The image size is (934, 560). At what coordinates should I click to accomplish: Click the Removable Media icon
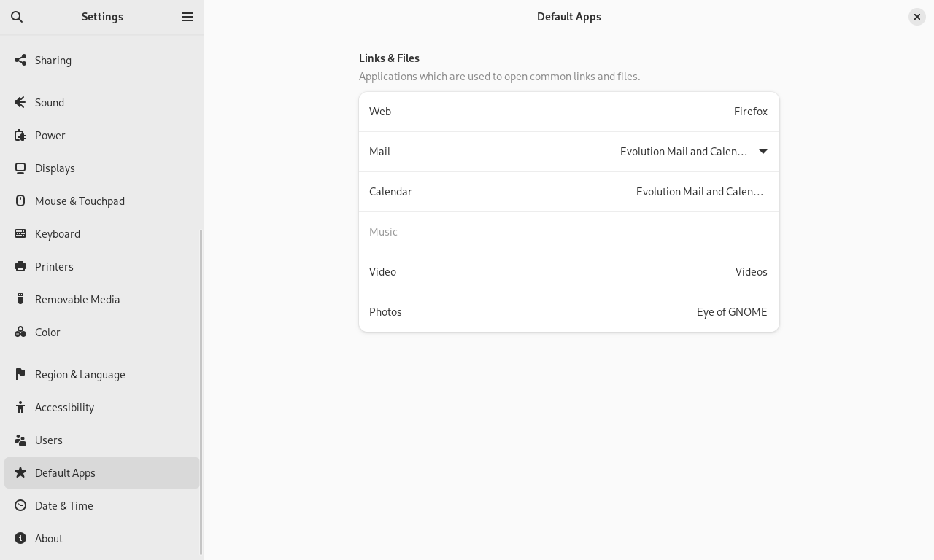[20, 300]
